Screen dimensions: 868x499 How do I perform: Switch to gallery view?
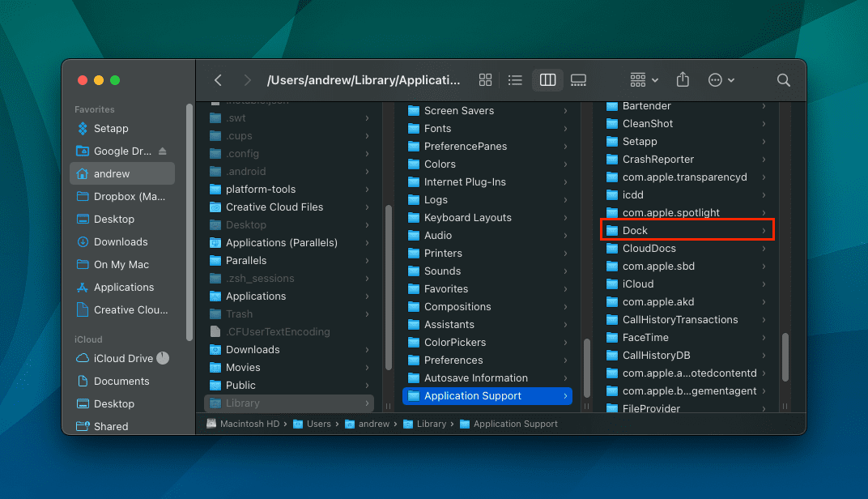point(578,80)
